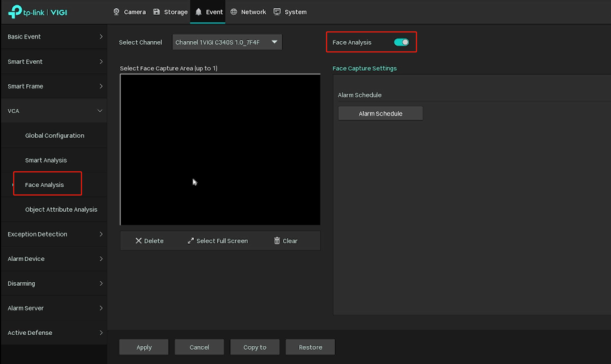The width and height of the screenshot is (611, 364).
Task: Open the Select Channel dropdown
Action: pyautogui.click(x=227, y=42)
